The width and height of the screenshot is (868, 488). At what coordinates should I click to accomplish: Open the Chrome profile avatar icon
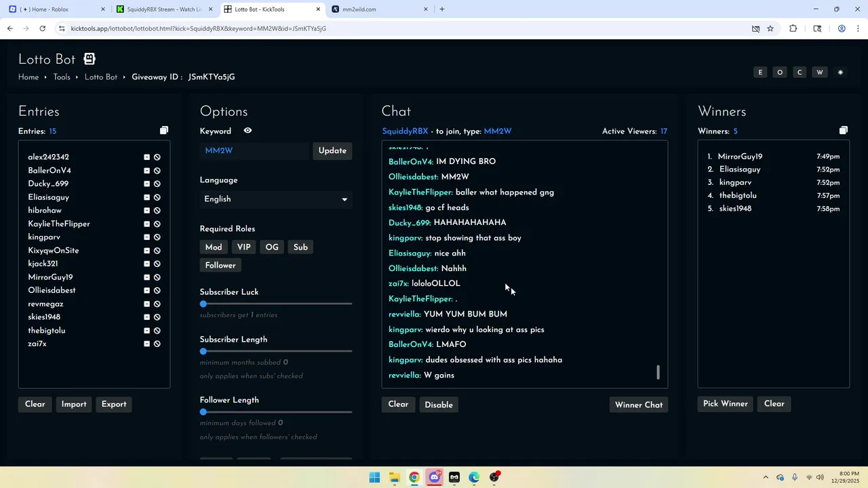coord(842,28)
